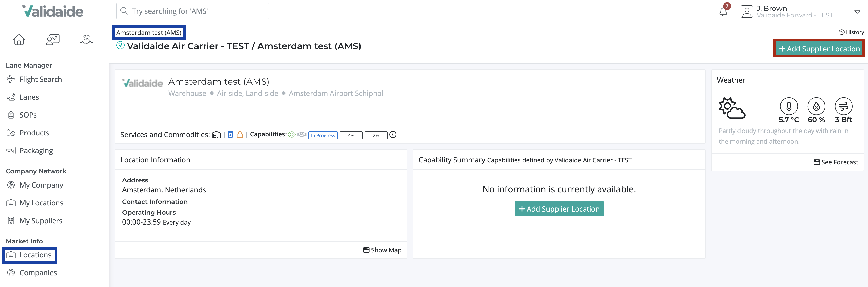Click the '3 Bft' wind value
Image resolution: width=868 pixels, height=287 pixels.
(x=844, y=120)
